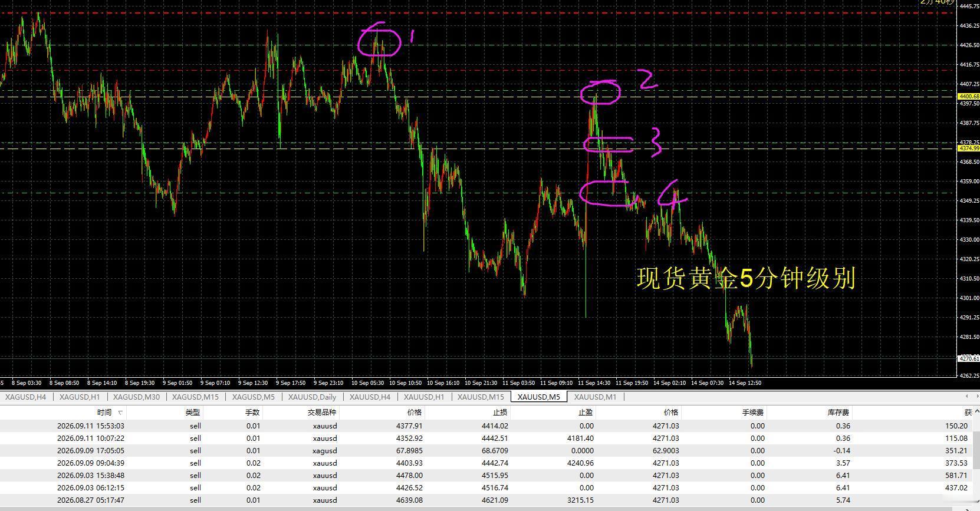Select the XAUUSD,M15 chart tab
980x511 pixels.
(x=481, y=397)
